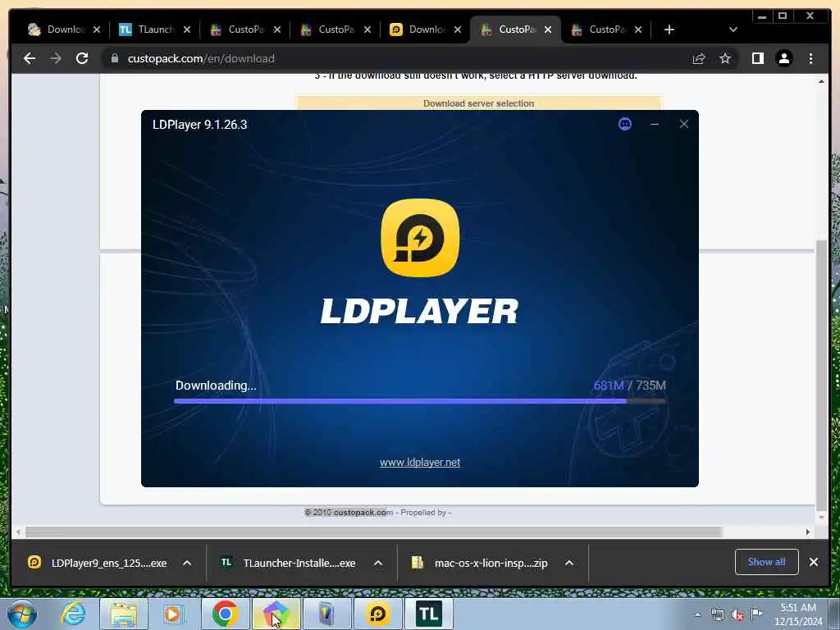Open TLauncher taskbar icon
Screen dimensions: 840x630
coord(428,614)
